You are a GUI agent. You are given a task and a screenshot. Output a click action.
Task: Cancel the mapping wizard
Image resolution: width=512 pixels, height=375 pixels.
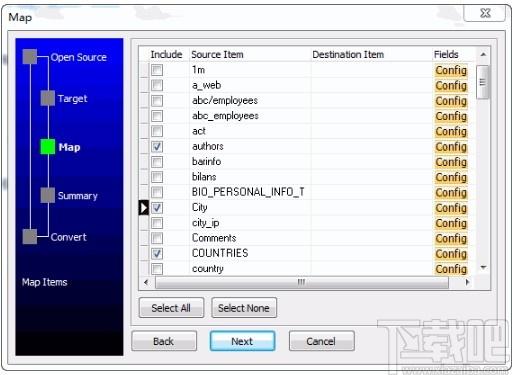(x=321, y=341)
